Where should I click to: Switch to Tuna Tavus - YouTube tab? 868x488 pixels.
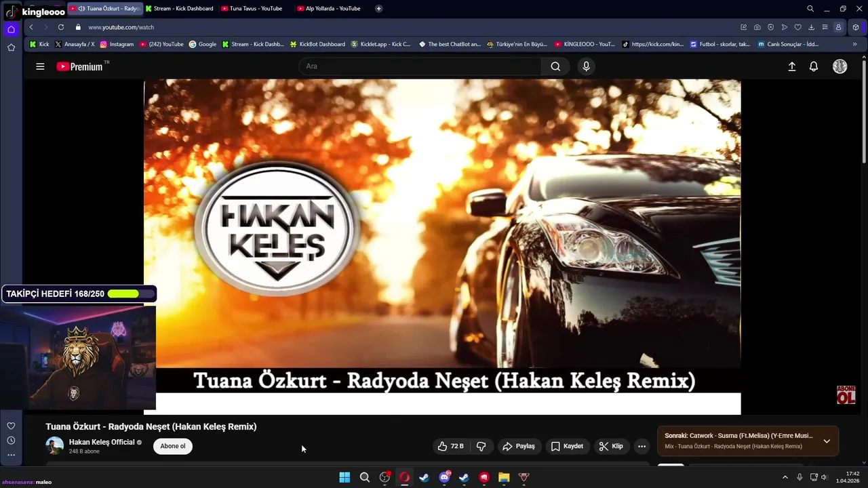[252, 9]
